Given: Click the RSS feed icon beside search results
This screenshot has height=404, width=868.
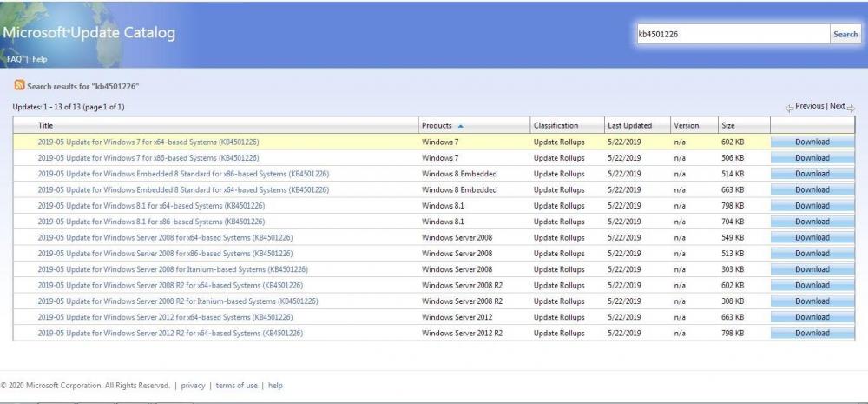Looking at the screenshot, I should (18, 85).
